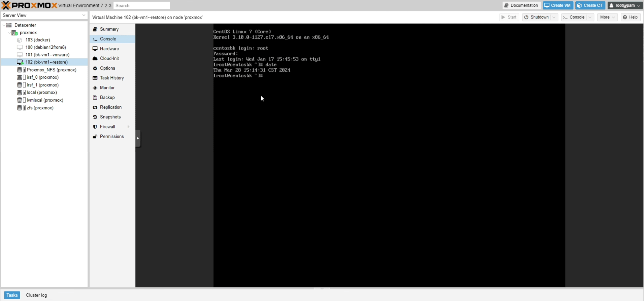This screenshot has height=301, width=644.
Task: Click the Backup floppy disk icon
Action: pos(95,98)
